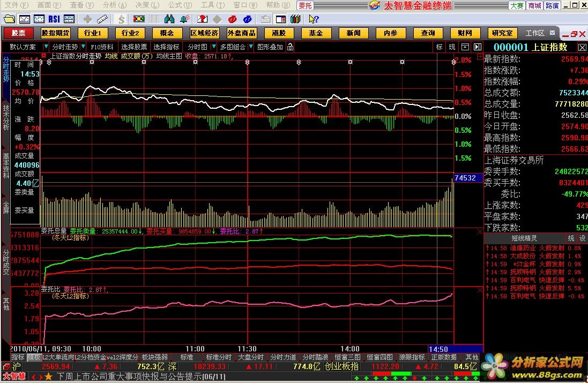Image resolution: width=588 pixels, height=383 pixels.
Task: Click the 设 button in 短线精灵 panel
Action: (x=582, y=238)
